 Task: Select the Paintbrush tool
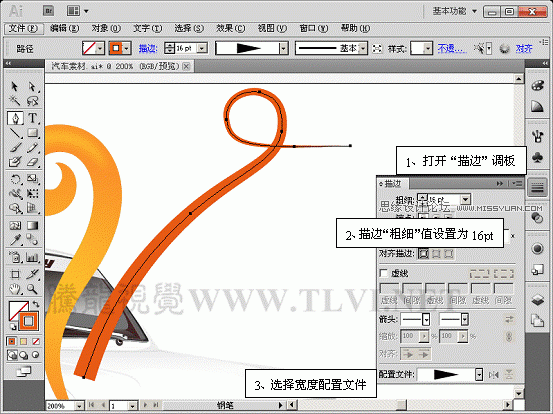coord(15,148)
